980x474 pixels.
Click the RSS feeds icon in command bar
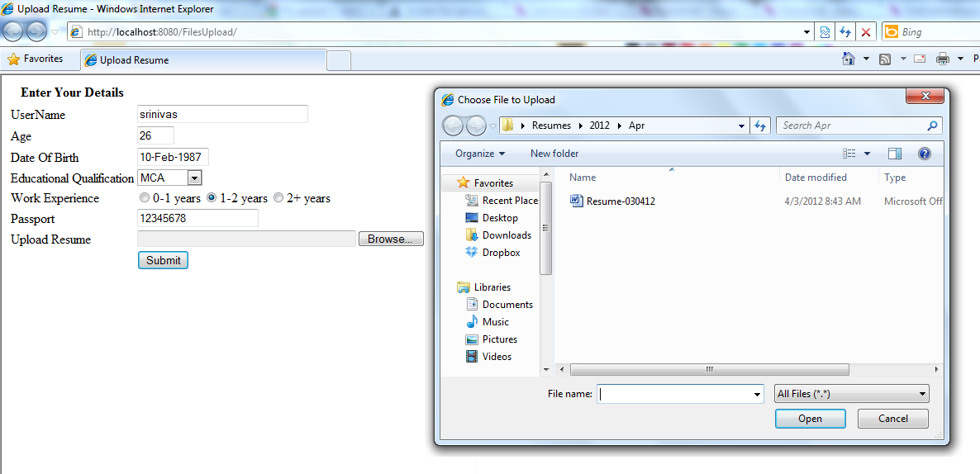884,59
